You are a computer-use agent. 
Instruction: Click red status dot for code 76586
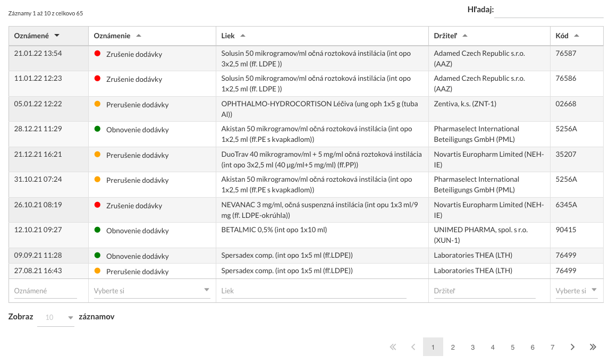pyautogui.click(x=97, y=79)
